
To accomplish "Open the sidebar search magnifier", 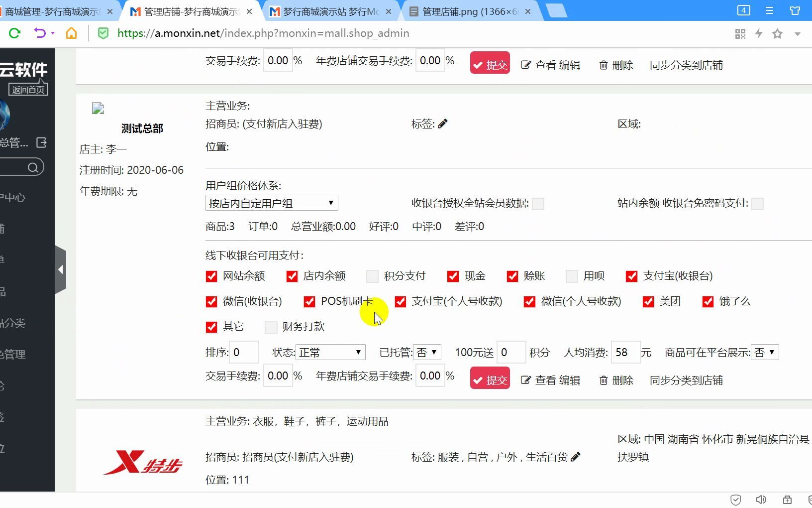I will pyautogui.click(x=34, y=167).
